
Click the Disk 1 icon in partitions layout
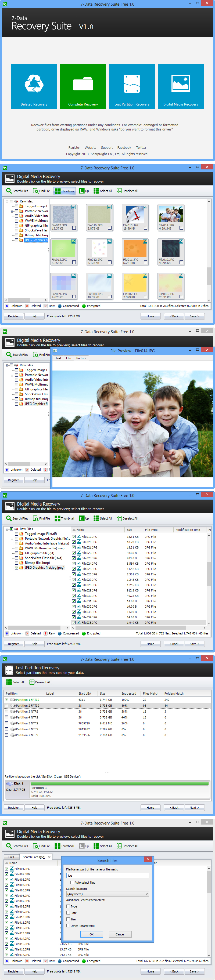(x=9, y=784)
